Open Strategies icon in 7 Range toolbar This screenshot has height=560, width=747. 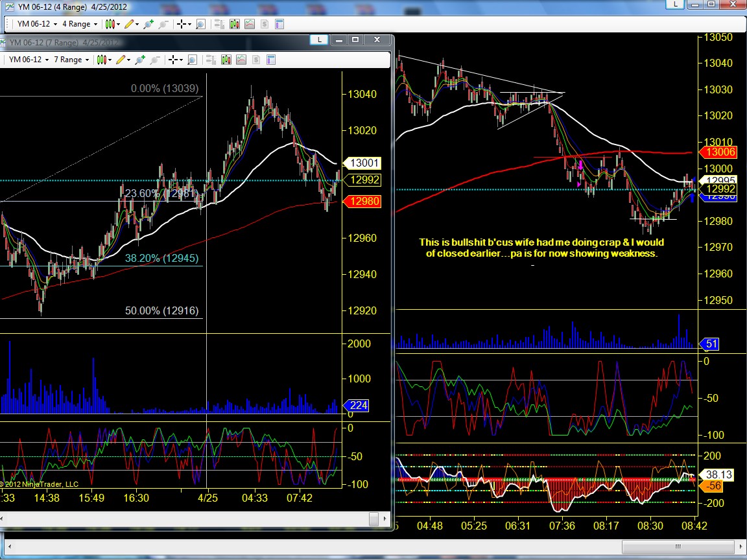256,60
